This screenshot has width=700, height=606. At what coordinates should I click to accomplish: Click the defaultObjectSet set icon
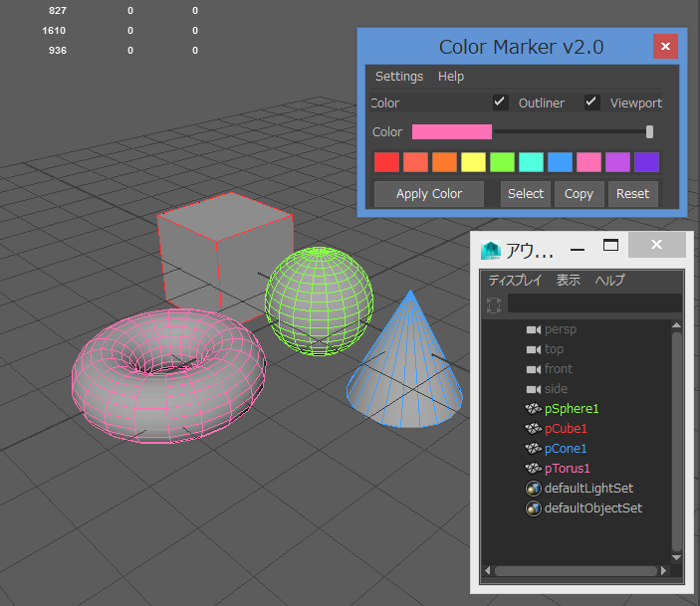533,508
